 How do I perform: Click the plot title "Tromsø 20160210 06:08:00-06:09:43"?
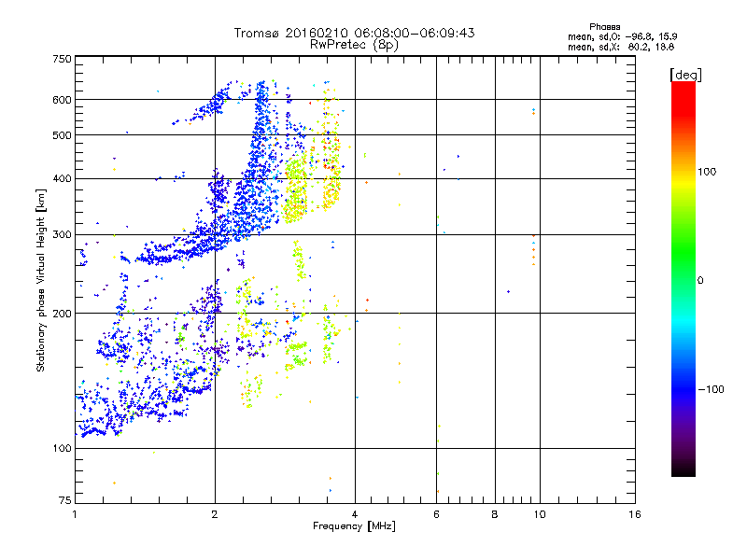[354, 33]
